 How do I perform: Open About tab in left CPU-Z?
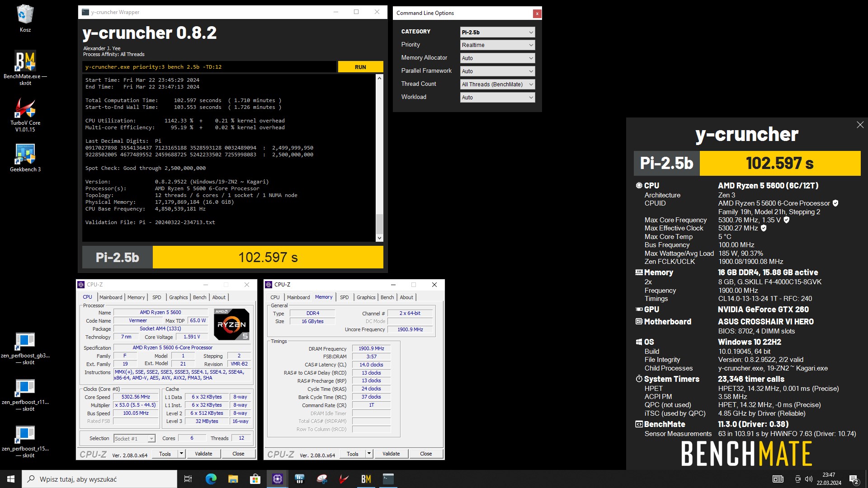tap(219, 297)
